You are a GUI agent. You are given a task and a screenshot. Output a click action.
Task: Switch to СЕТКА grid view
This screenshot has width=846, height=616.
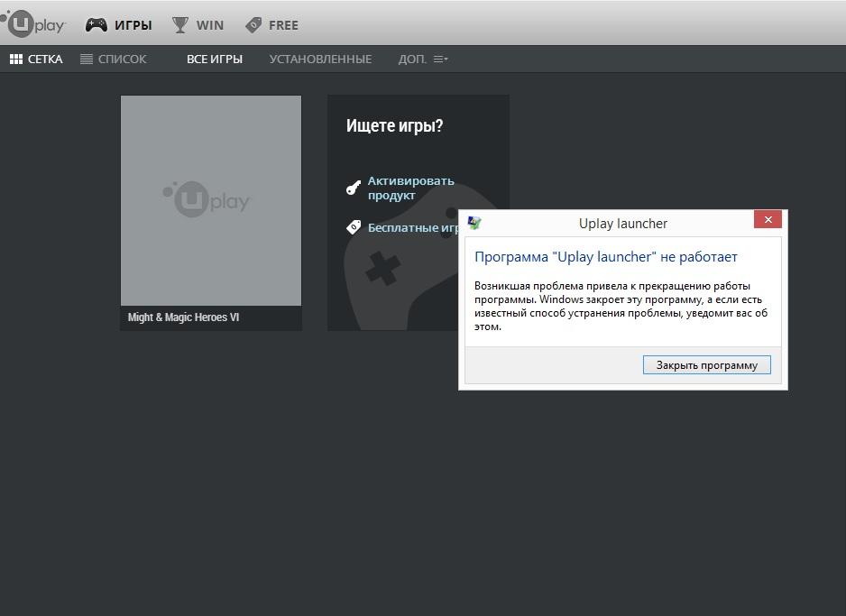coord(36,60)
